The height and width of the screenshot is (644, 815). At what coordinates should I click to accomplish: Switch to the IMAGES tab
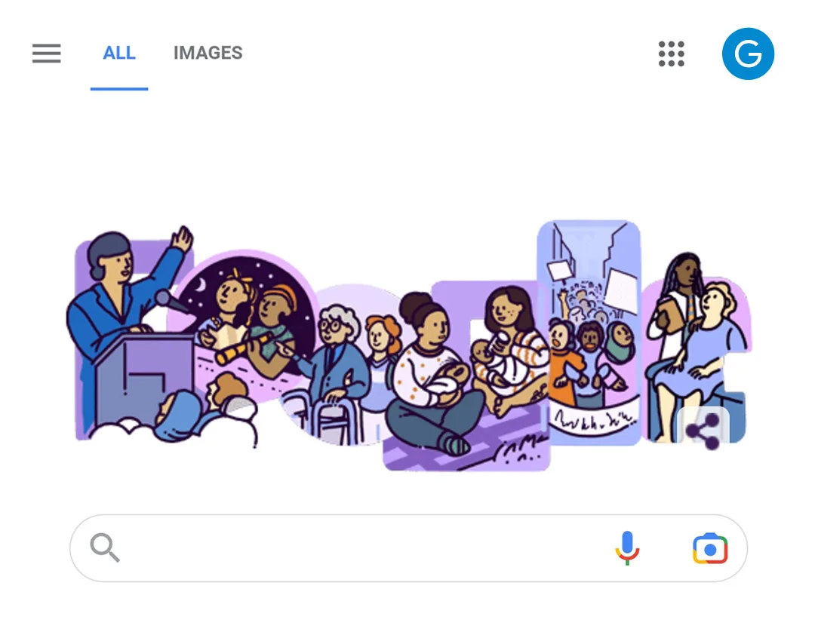pos(208,53)
